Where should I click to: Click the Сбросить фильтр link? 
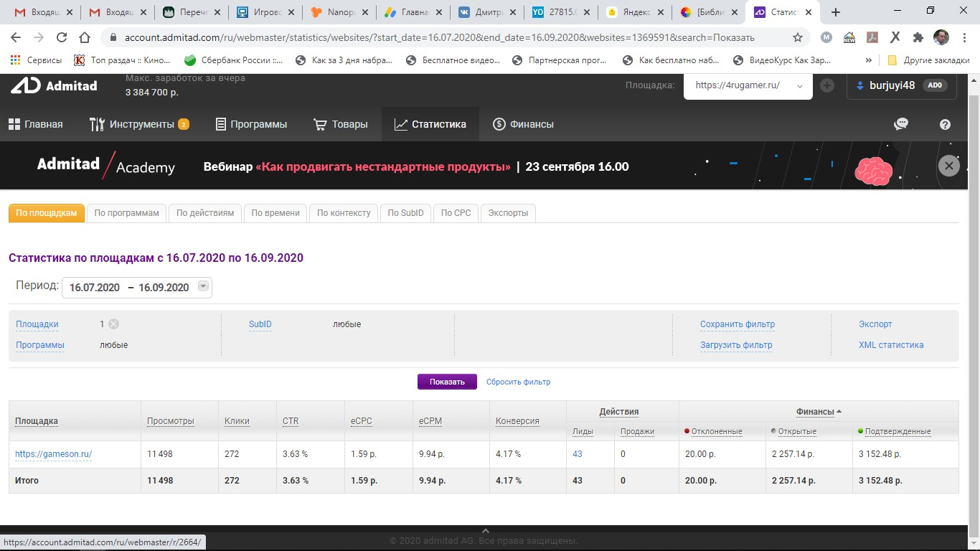pos(518,382)
